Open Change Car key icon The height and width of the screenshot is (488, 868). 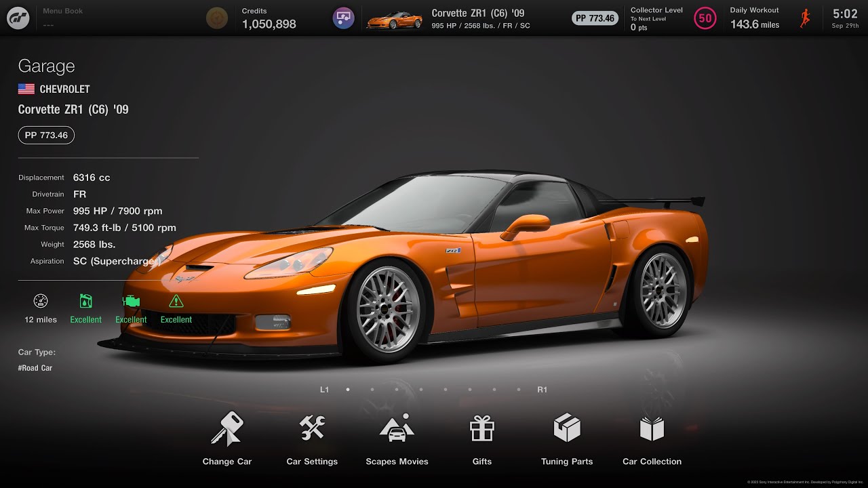[x=226, y=428]
